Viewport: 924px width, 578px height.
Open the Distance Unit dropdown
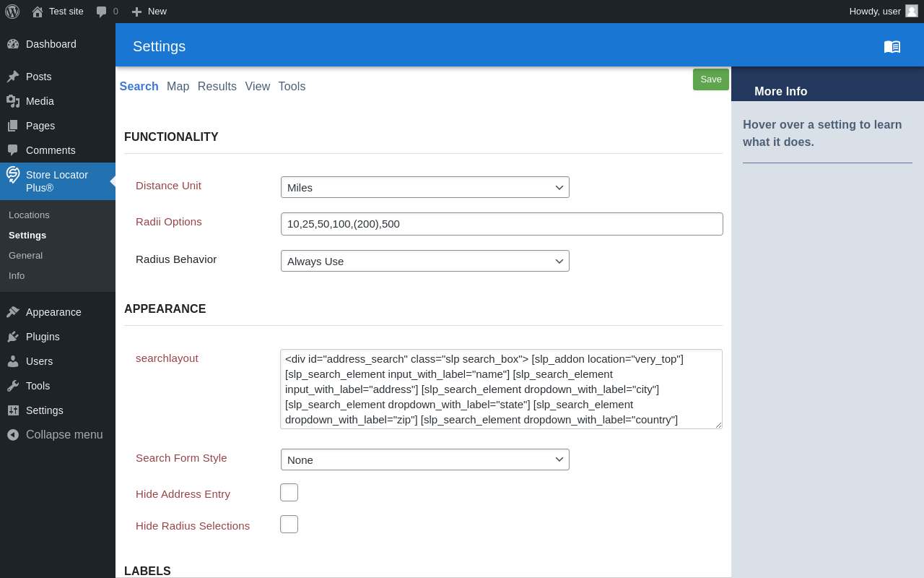pyautogui.click(x=425, y=187)
